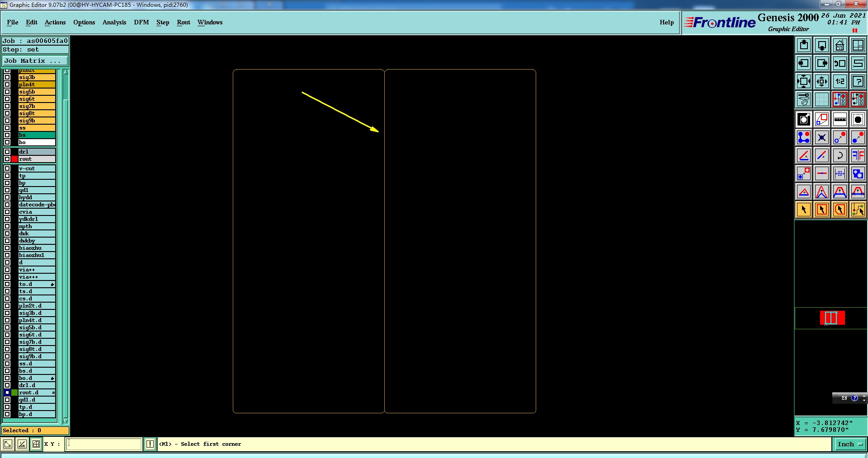Toggle display checkbox for rout layer
The height and width of the screenshot is (458, 868).
[7, 159]
